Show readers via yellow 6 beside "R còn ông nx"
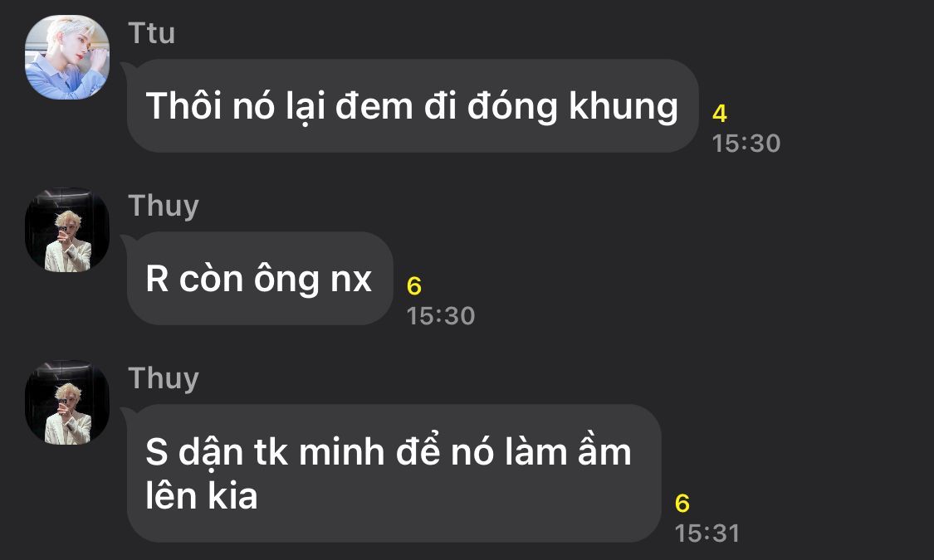The height and width of the screenshot is (560, 934). (414, 286)
